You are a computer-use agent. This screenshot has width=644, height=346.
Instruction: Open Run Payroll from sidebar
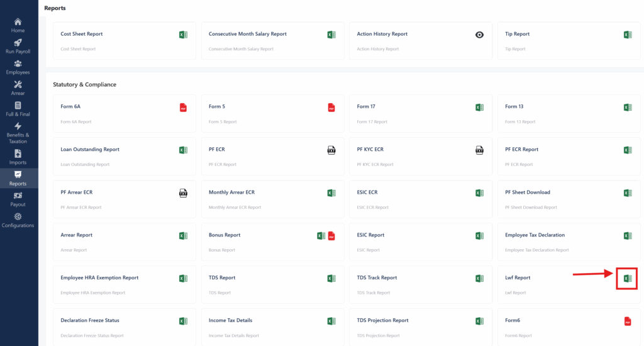tap(18, 46)
